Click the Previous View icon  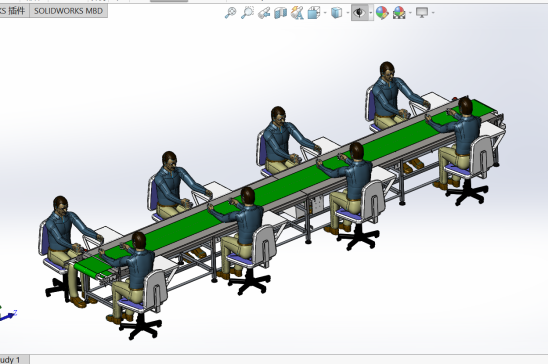pos(264,13)
